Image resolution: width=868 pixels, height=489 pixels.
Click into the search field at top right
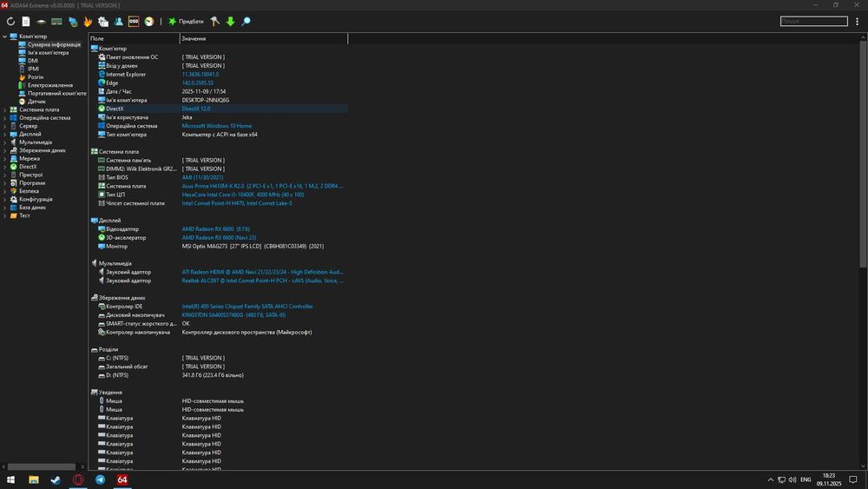click(x=814, y=21)
